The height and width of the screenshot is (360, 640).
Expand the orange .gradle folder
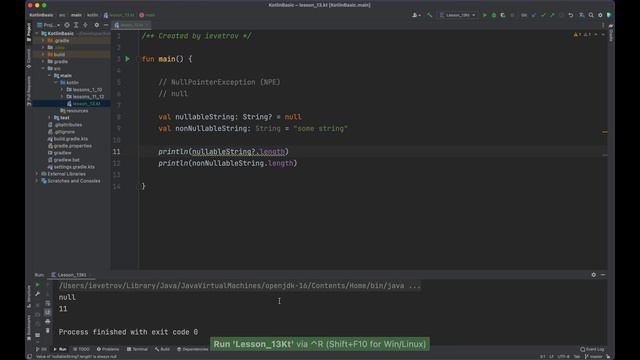[43, 41]
